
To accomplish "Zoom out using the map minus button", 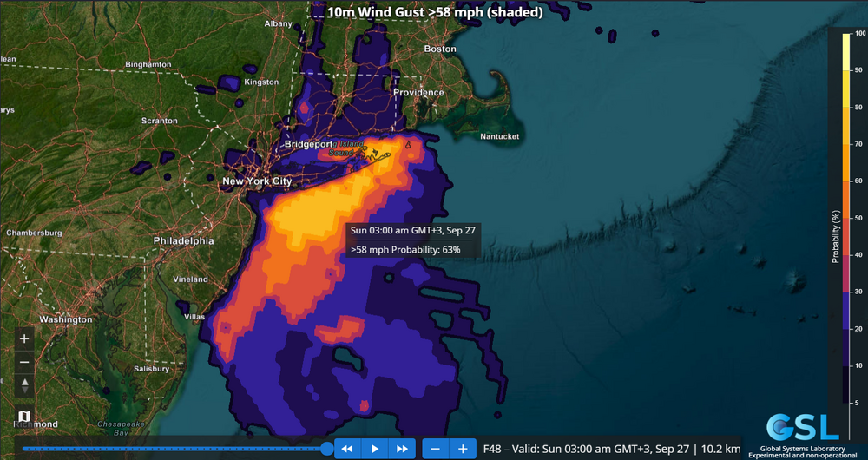I will (x=24, y=362).
